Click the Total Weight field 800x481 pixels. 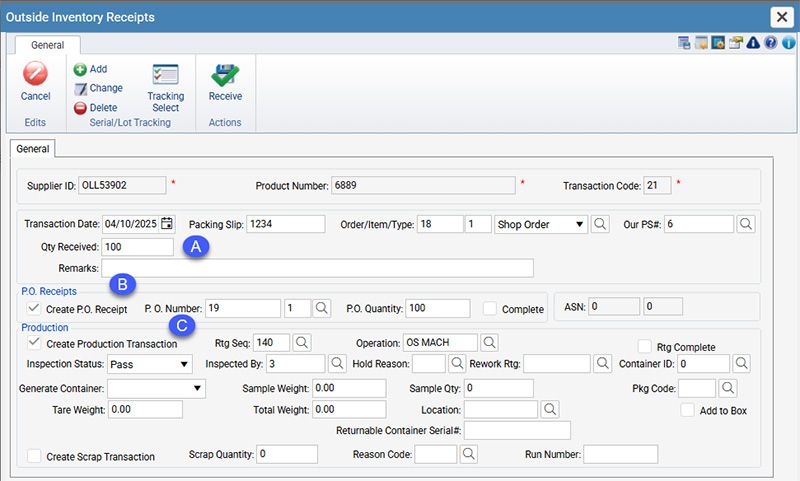point(349,409)
